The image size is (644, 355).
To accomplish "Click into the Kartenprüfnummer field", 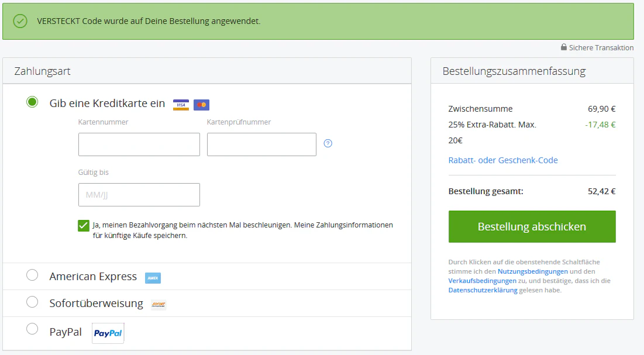I will [261, 144].
